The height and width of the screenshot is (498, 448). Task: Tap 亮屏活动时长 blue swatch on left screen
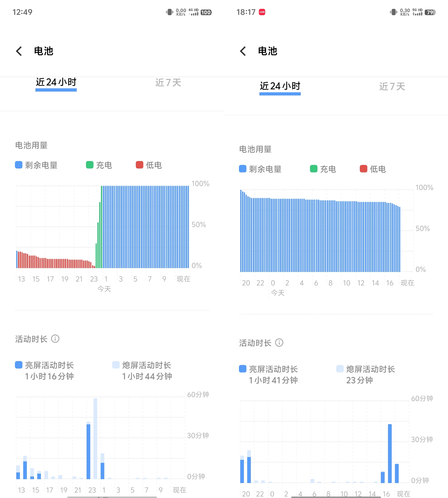(x=19, y=365)
